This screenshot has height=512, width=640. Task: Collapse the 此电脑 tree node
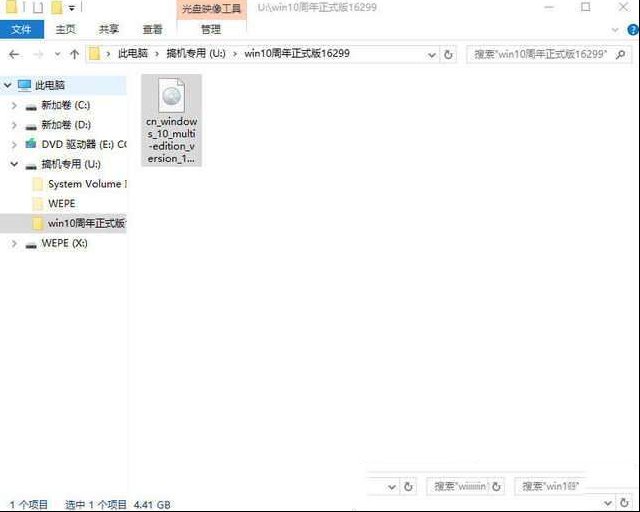7,85
